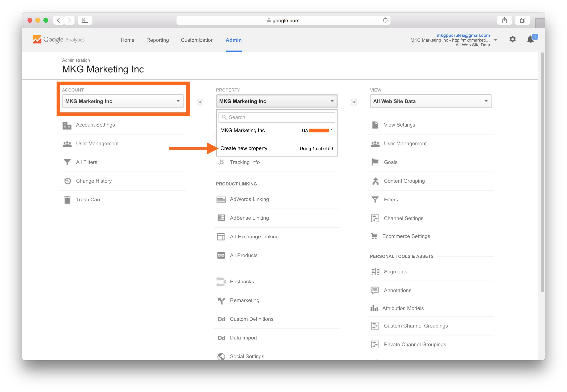Toggle the Safari sidebar button
The image size is (567, 392).
85,20
